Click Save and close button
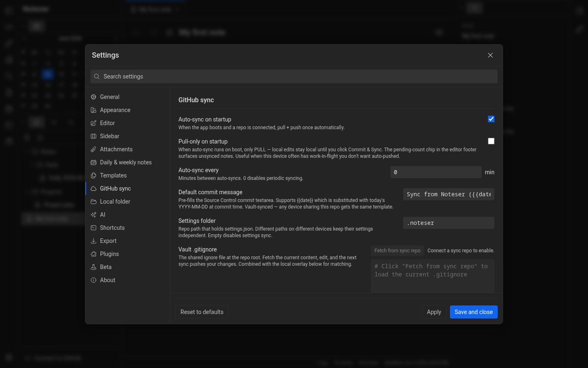 click(474, 312)
